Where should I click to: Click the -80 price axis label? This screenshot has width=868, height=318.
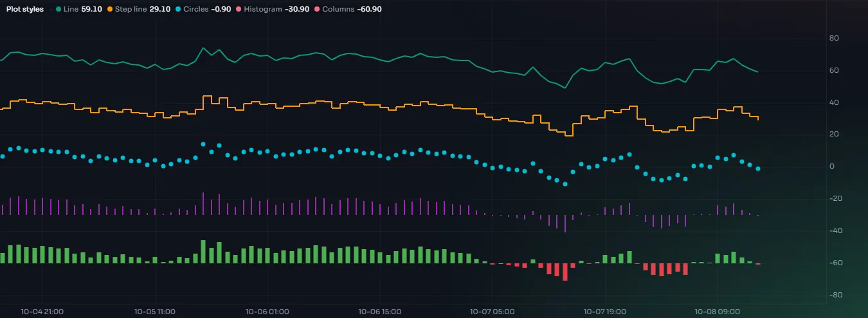pyautogui.click(x=835, y=295)
